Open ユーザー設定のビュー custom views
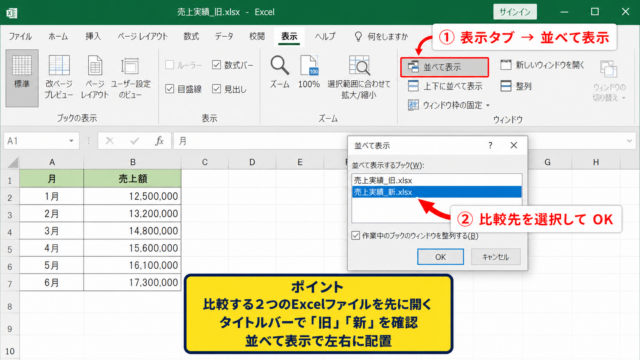The image size is (640, 360). 130,78
